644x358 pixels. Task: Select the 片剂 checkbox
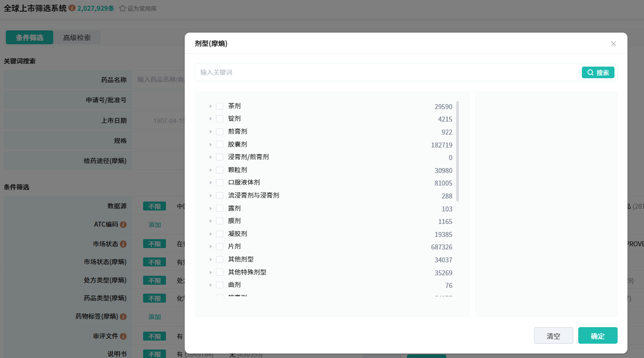(x=220, y=247)
